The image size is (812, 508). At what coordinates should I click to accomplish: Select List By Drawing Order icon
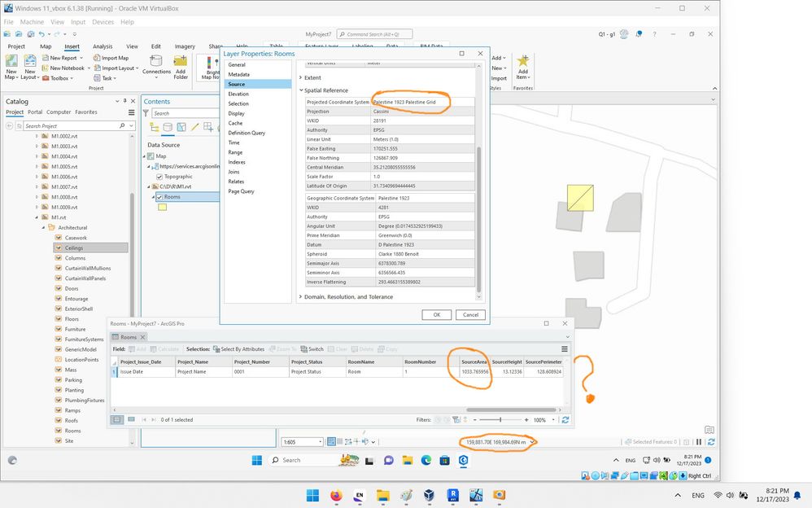point(155,127)
